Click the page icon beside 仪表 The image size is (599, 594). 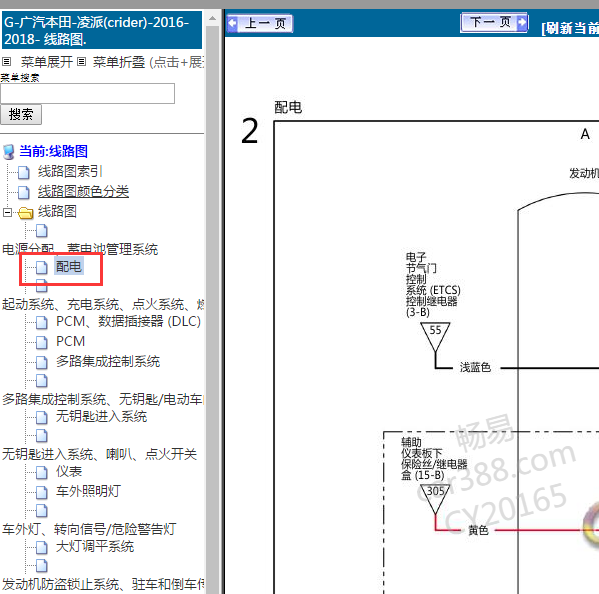pos(42,472)
